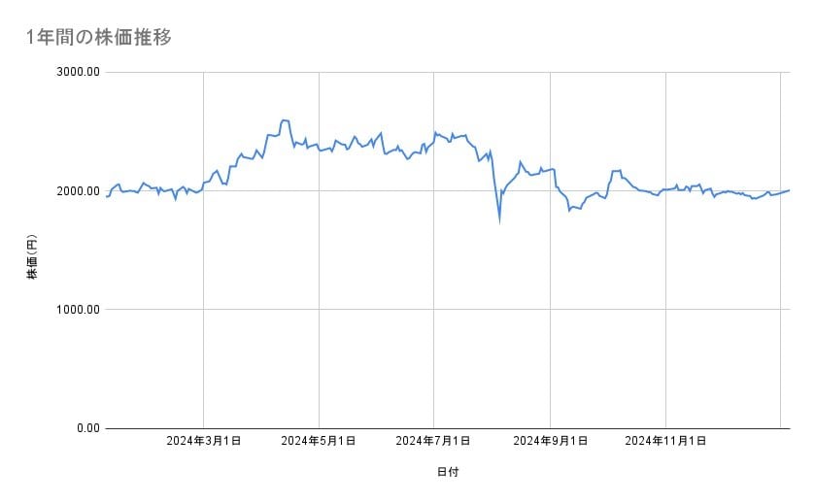Screen dimensions: 815x504
Task: Click the 0.00 y-axis label
Action: click(x=85, y=428)
